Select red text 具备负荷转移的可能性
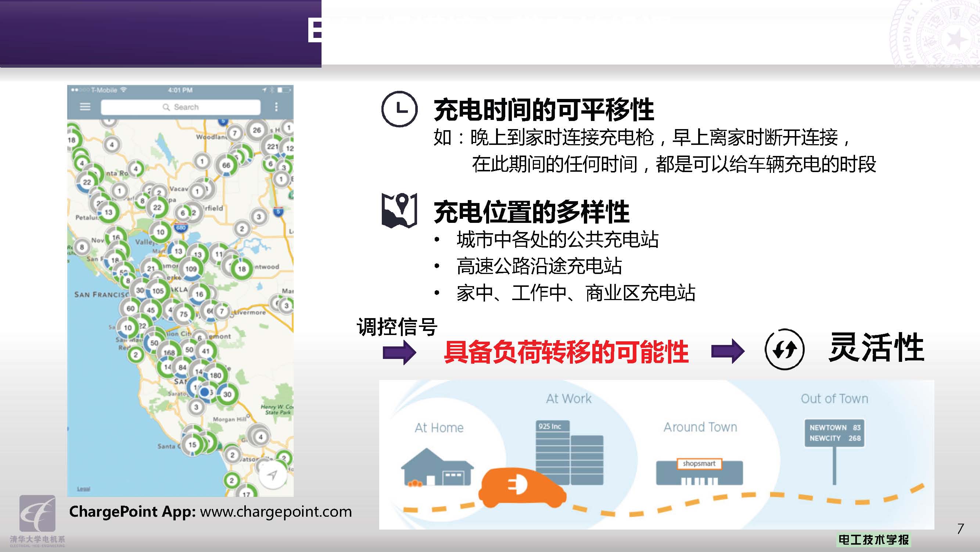This screenshot has width=980, height=552. click(x=567, y=352)
